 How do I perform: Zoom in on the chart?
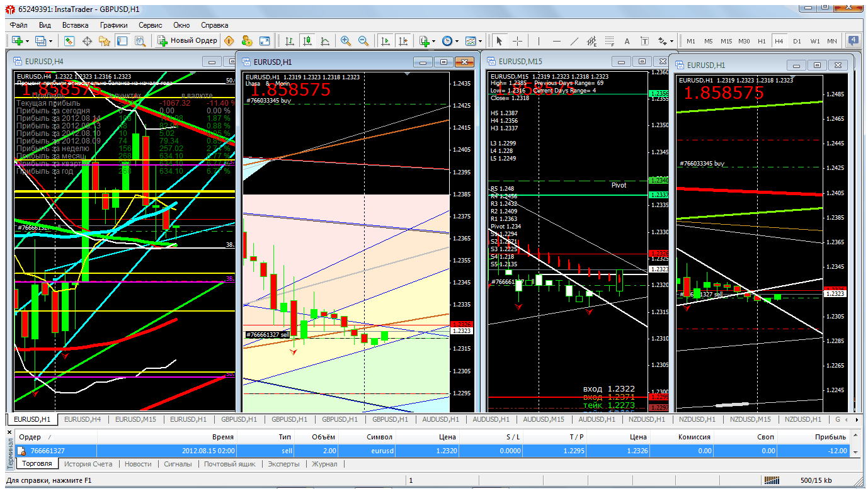click(x=345, y=41)
